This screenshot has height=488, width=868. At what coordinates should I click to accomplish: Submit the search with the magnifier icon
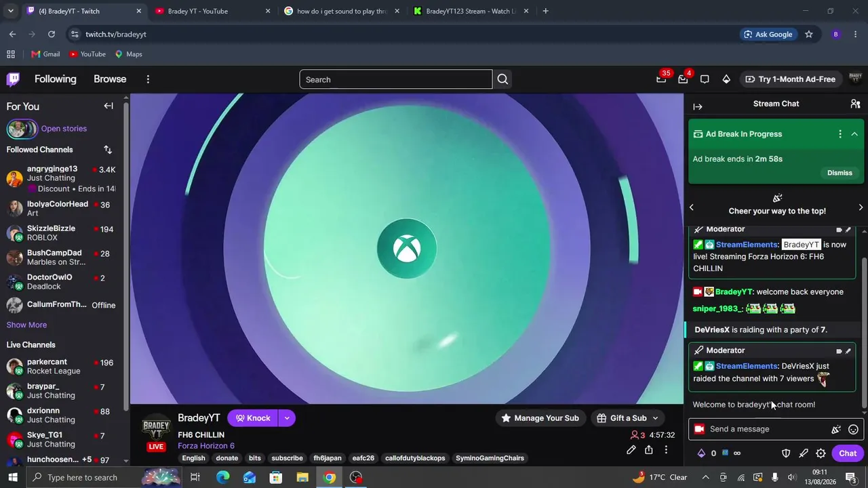tap(502, 79)
